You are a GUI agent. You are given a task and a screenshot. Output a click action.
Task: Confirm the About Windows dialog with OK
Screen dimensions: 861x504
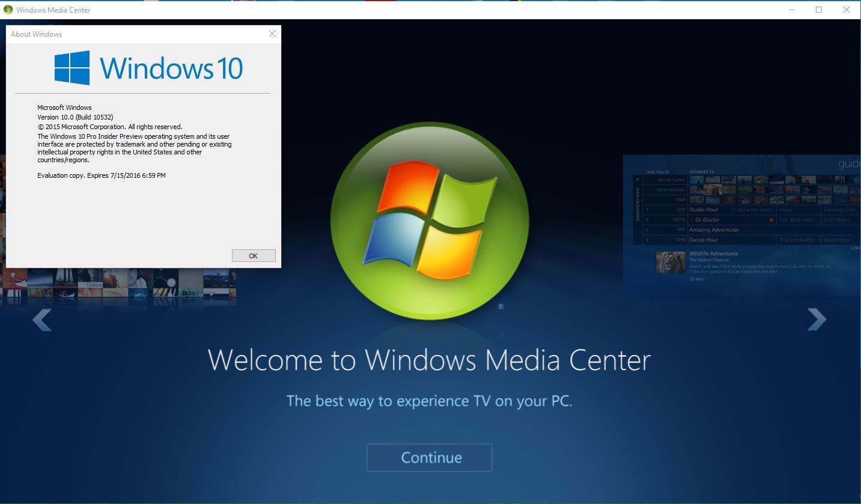click(x=254, y=255)
